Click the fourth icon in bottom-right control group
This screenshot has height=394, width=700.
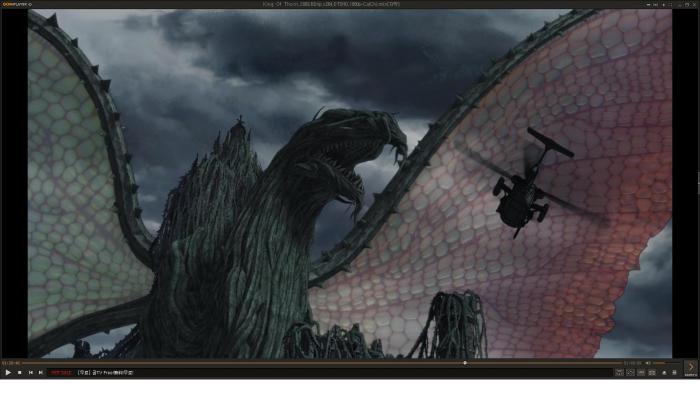pos(652,373)
